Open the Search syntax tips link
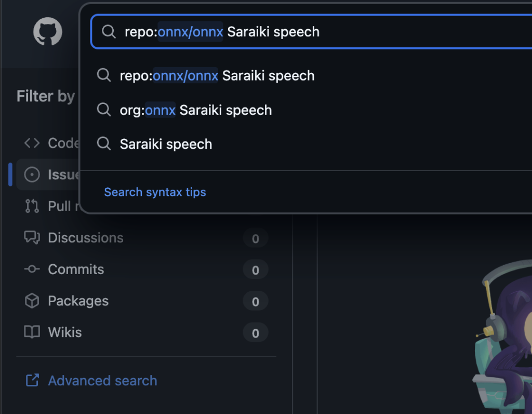This screenshot has width=532, height=414. click(155, 192)
